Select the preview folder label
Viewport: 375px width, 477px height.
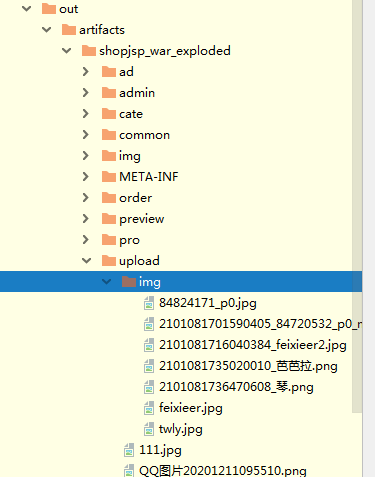[x=142, y=219]
